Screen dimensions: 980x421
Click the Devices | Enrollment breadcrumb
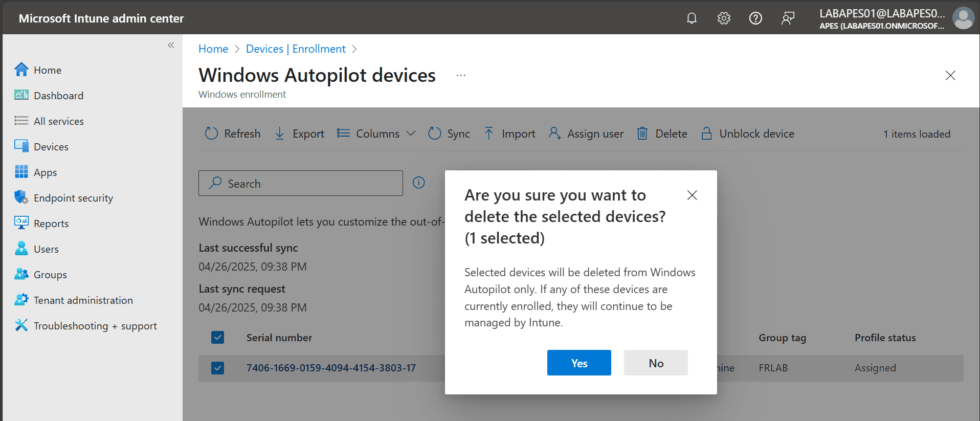click(296, 49)
